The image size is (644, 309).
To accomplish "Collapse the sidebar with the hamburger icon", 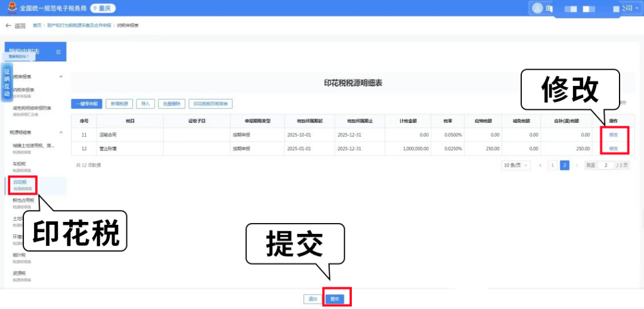I will [58, 52].
